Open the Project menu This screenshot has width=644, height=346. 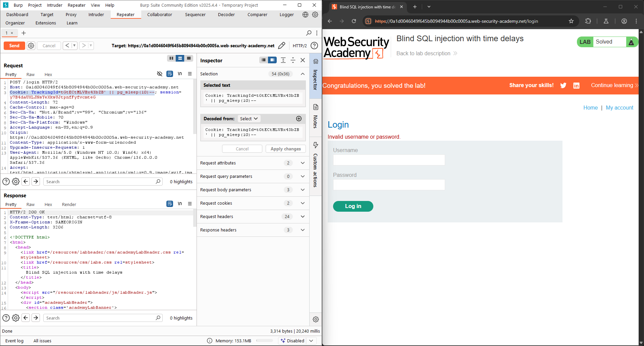[35, 5]
